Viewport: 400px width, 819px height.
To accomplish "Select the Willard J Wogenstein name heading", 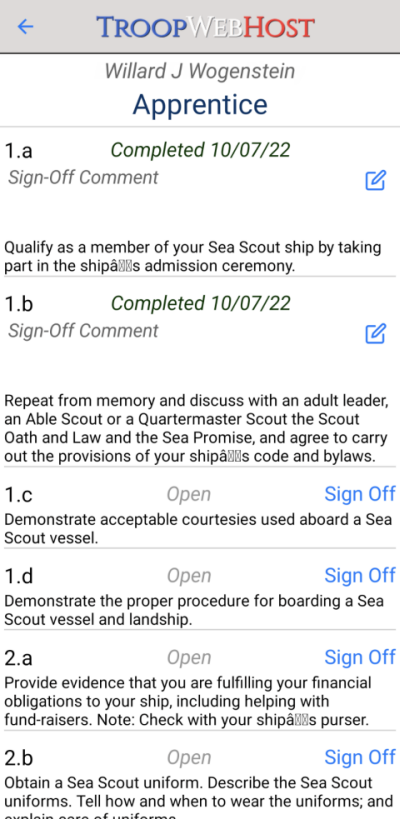I will (200, 71).
